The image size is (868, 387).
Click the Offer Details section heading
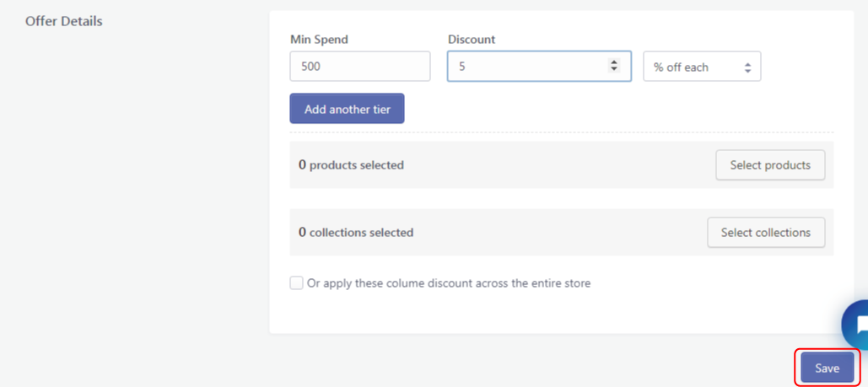coord(64,21)
